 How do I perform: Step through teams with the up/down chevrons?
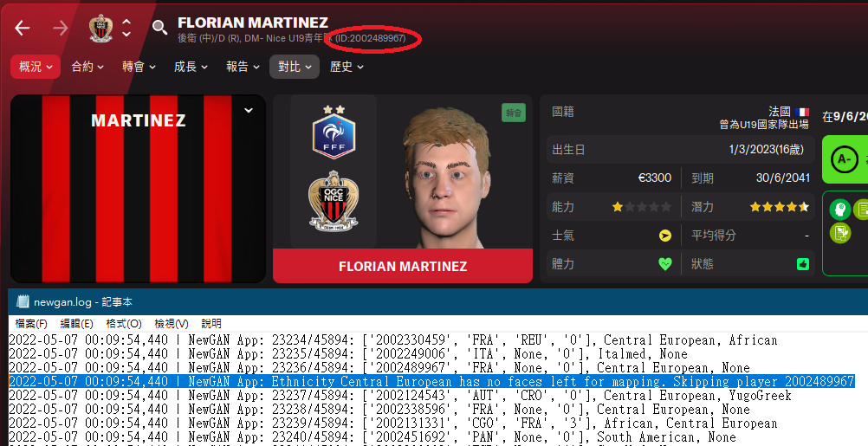126,28
